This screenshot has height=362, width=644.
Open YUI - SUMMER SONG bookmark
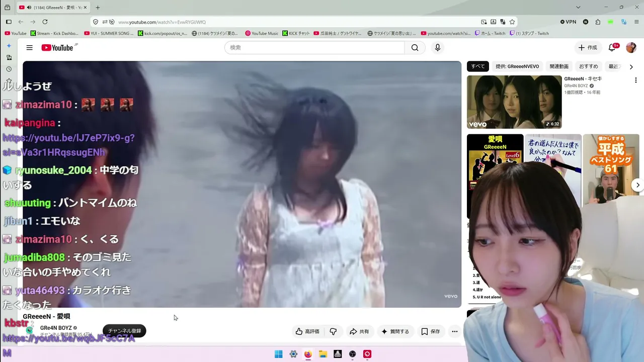pyautogui.click(x=109, y=33)
